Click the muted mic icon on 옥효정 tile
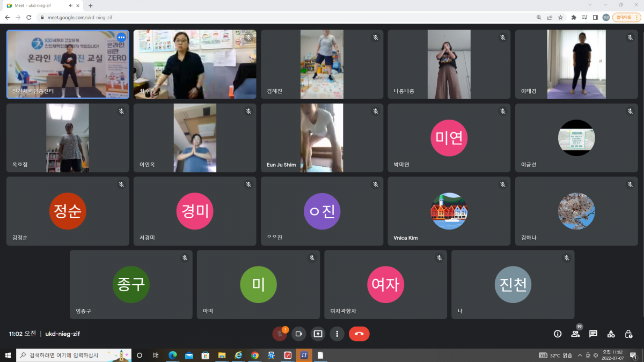This screenshot has width=644, height=362. click(121, 111)
